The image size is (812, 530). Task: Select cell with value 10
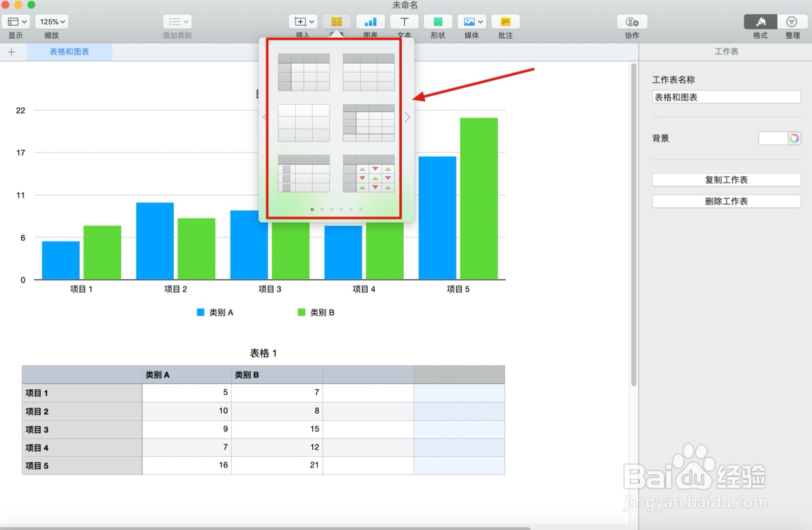(187, 411)
